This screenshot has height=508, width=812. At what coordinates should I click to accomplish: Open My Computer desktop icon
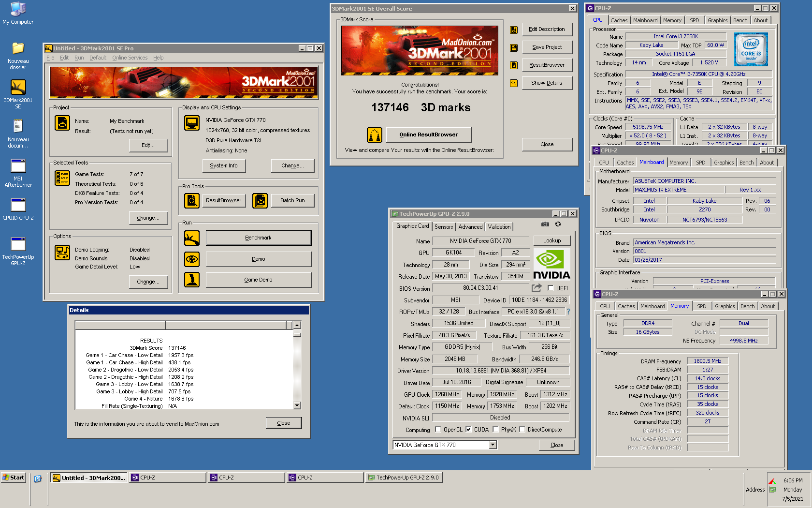coord(18,13)
